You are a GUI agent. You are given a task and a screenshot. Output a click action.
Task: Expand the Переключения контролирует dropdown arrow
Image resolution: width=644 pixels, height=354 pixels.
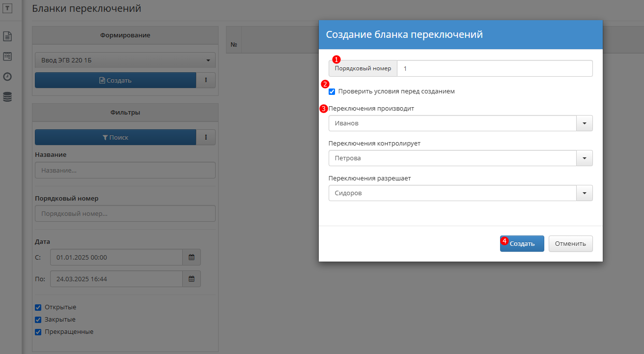pyautogui.click(x=585, y=158)
